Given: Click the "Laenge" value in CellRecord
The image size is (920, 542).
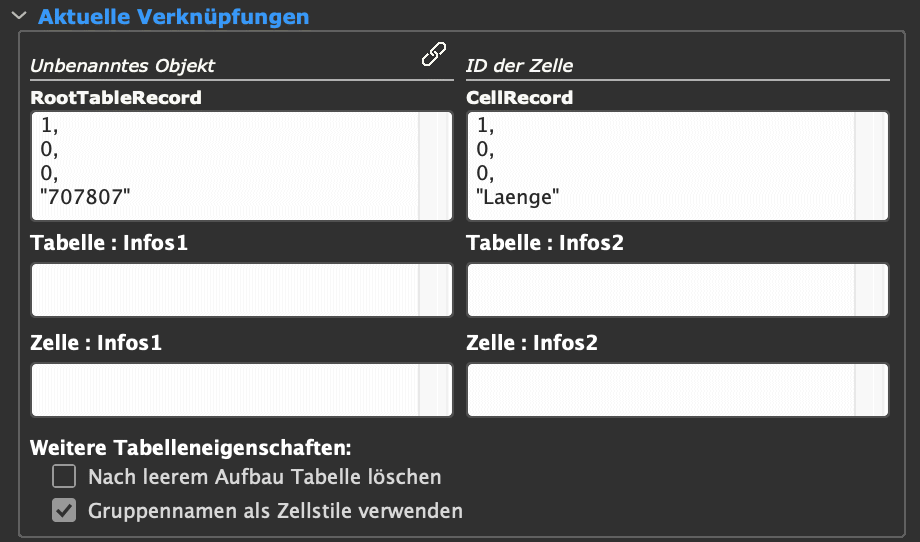Looking at the screenshot, I should point(518,197).
